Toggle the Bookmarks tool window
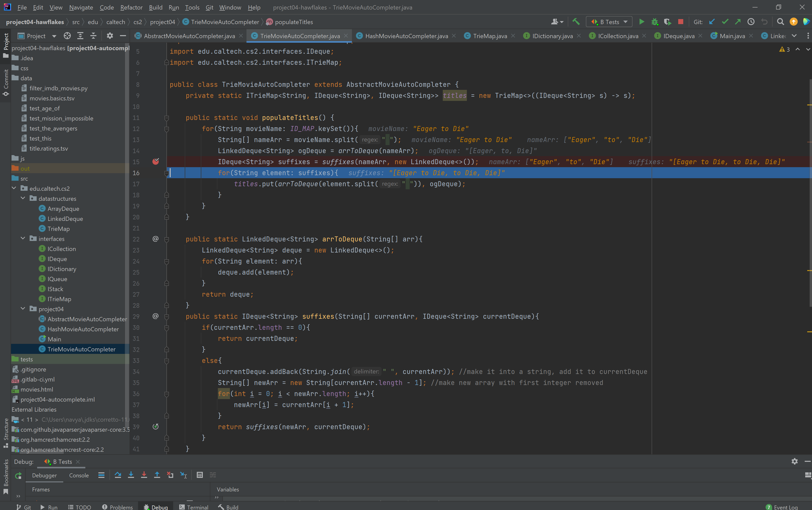Screen dimensions: 812x510 [6, 476]
